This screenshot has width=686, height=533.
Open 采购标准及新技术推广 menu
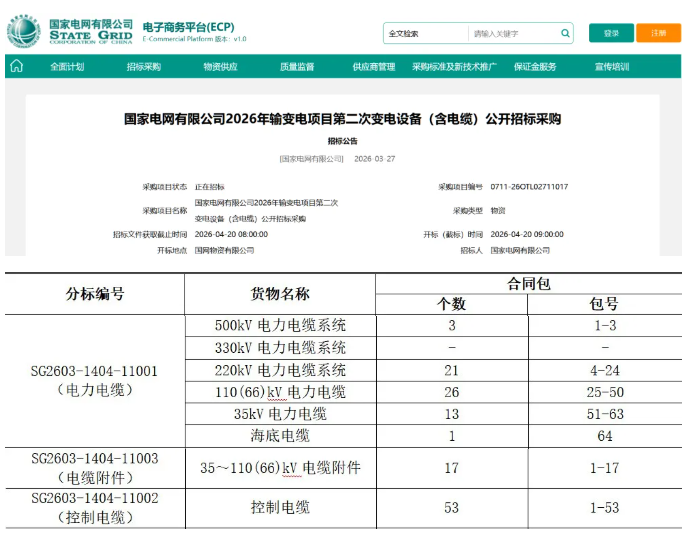[454, 67]
